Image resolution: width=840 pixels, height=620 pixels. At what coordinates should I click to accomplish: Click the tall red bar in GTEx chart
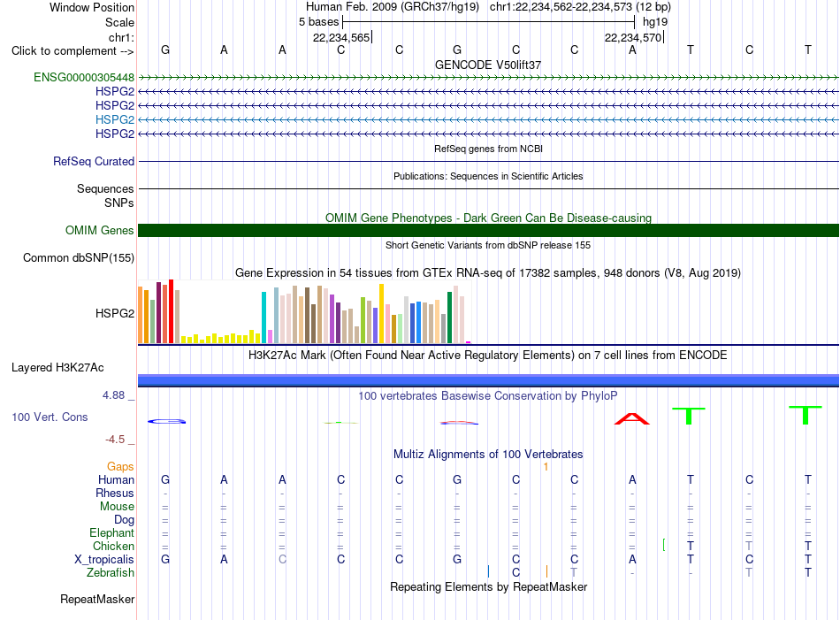click(x=172, y=311)
